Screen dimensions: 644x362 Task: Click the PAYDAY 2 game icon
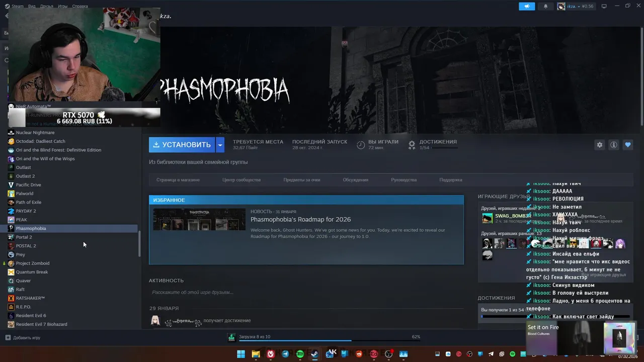pos(11,211)
